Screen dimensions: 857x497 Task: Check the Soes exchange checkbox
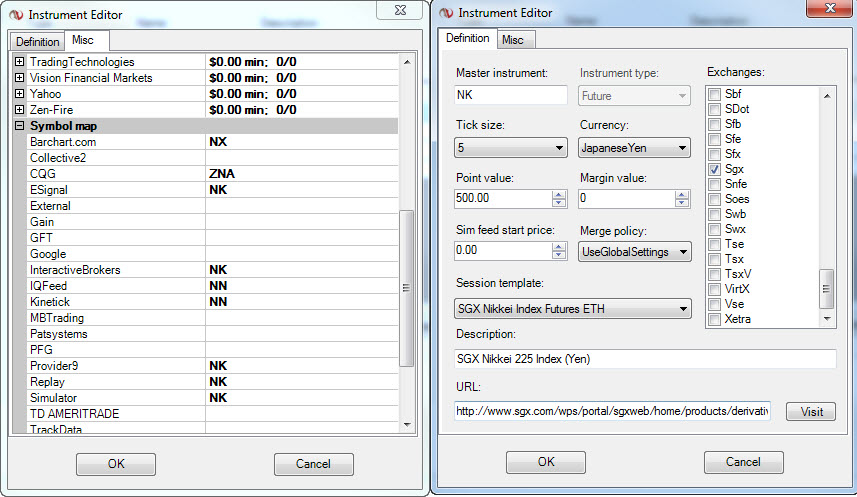[714, 199]
